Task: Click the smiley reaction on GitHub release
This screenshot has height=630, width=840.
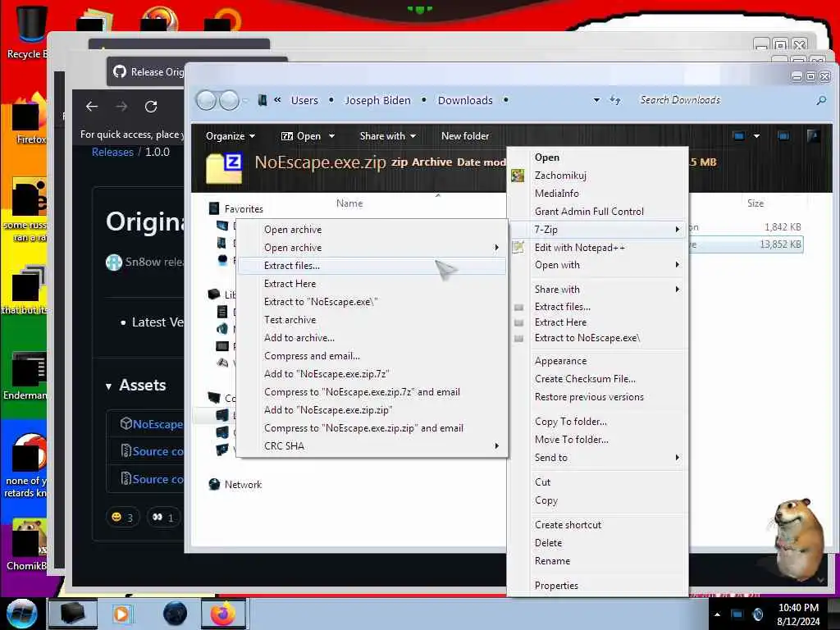Action: [122, 517]
